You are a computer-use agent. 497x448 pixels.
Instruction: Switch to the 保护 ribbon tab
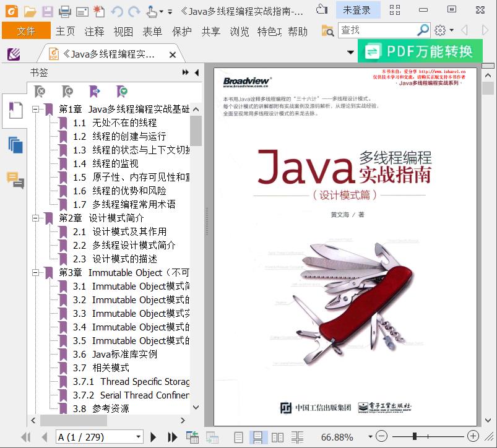click(181, 31)
